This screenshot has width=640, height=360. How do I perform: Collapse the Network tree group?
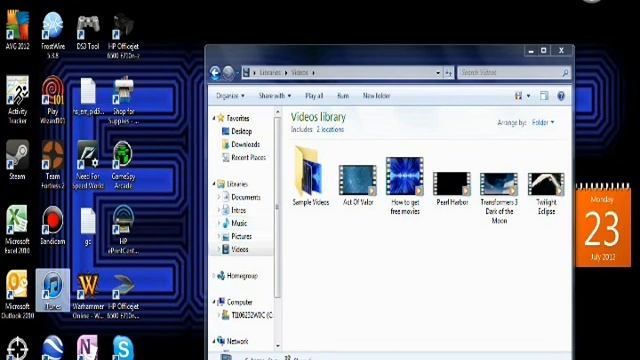(214, 341)
